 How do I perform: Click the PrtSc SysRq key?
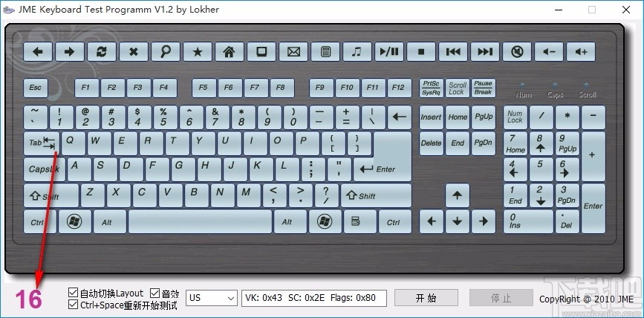coord(432,88)
